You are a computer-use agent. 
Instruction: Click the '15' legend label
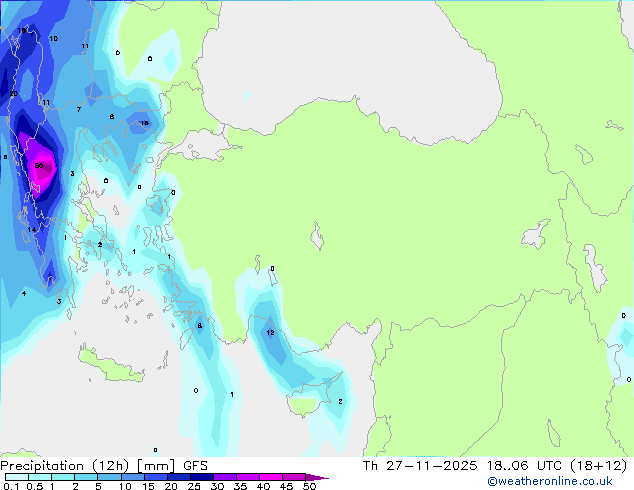pos(148,486)
